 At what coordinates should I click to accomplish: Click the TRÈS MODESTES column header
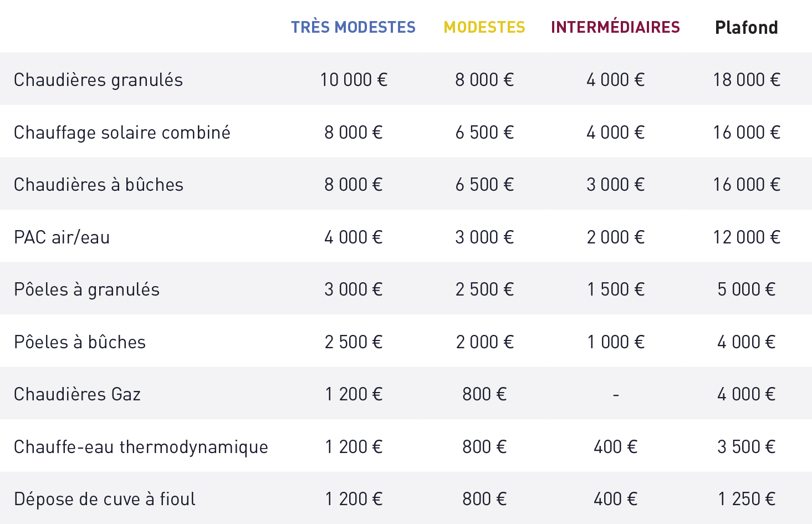(353, 27)
